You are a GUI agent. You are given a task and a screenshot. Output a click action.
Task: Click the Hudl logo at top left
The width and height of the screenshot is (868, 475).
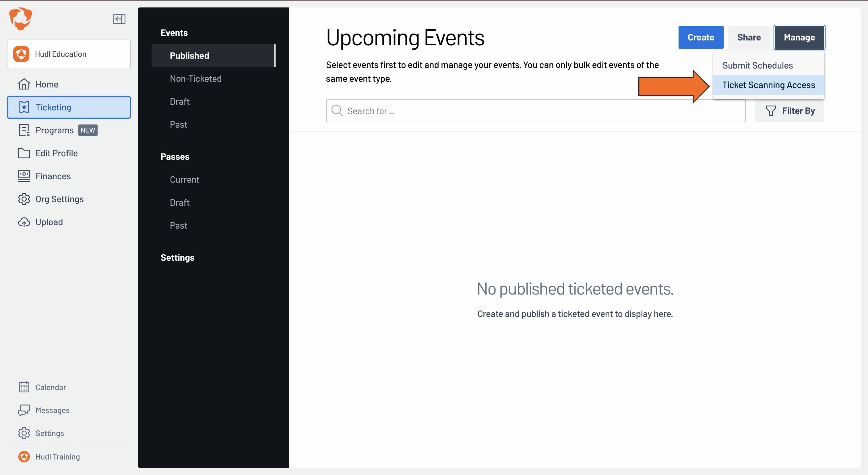(21, 19)
